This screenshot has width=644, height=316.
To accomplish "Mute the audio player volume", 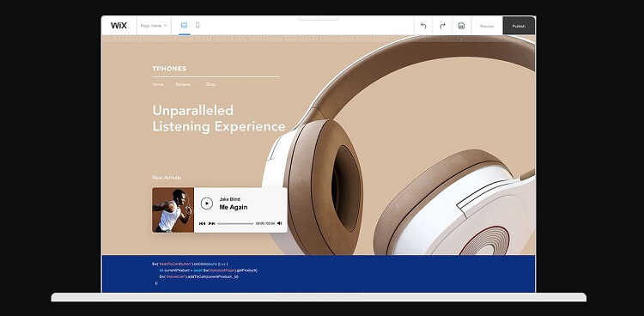I will click(x=280, y=223).
